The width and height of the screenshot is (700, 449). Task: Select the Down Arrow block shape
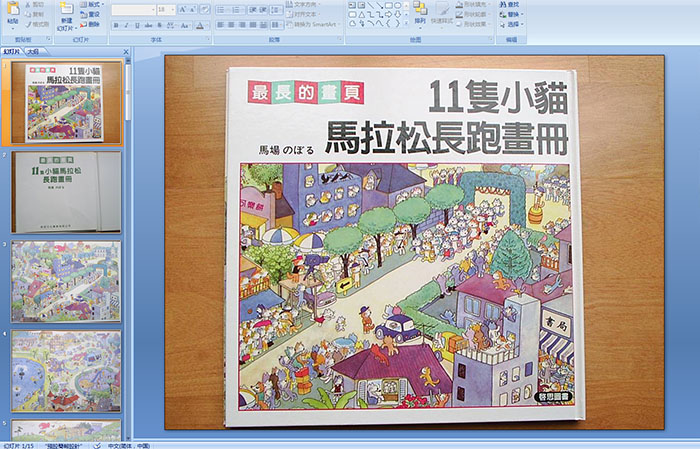point(397,15)
